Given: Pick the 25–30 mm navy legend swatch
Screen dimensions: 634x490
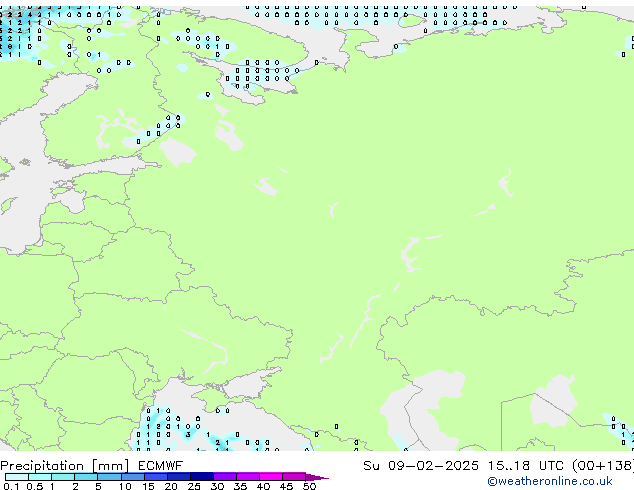Looking at the screenshot, I should coord(202,477).
